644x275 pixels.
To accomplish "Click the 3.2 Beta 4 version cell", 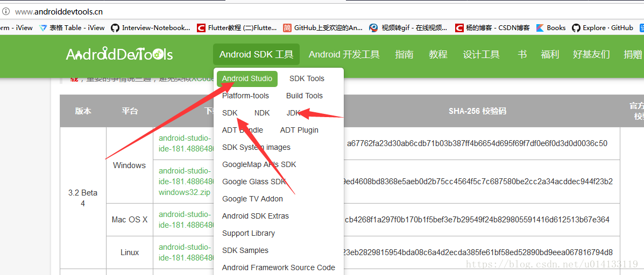I will [83, 198].
